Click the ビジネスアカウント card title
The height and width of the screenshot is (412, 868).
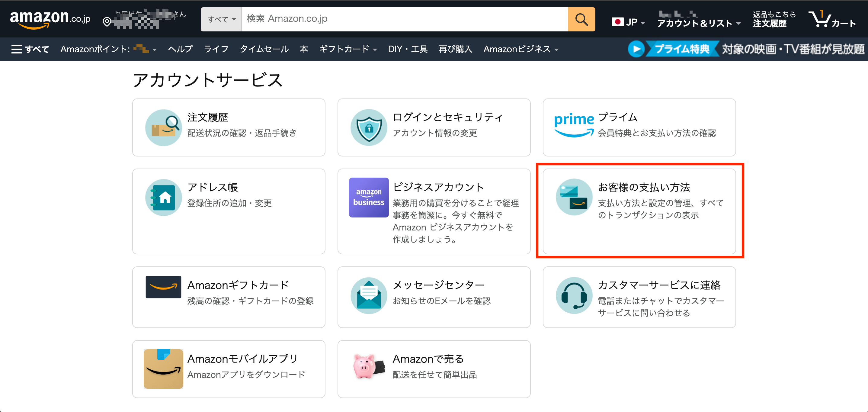pyautogui.click(x=438, y=188)
